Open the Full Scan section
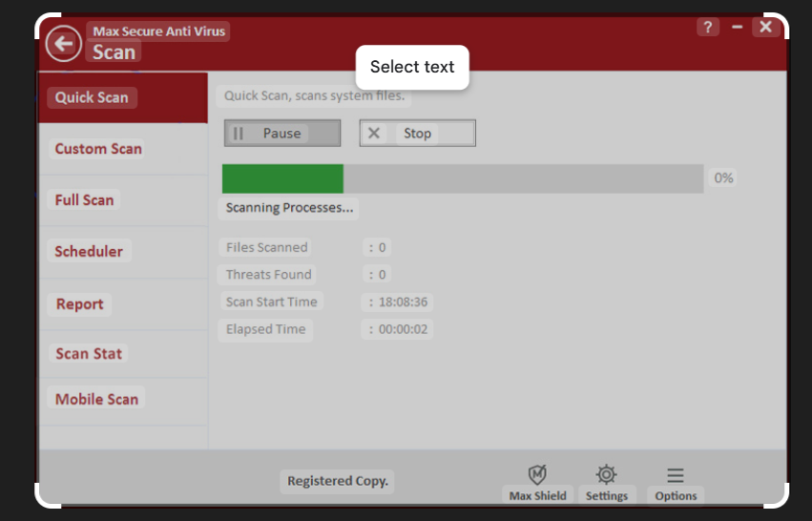Viewport: 812px width, 521px height. (x=123, y=199)
